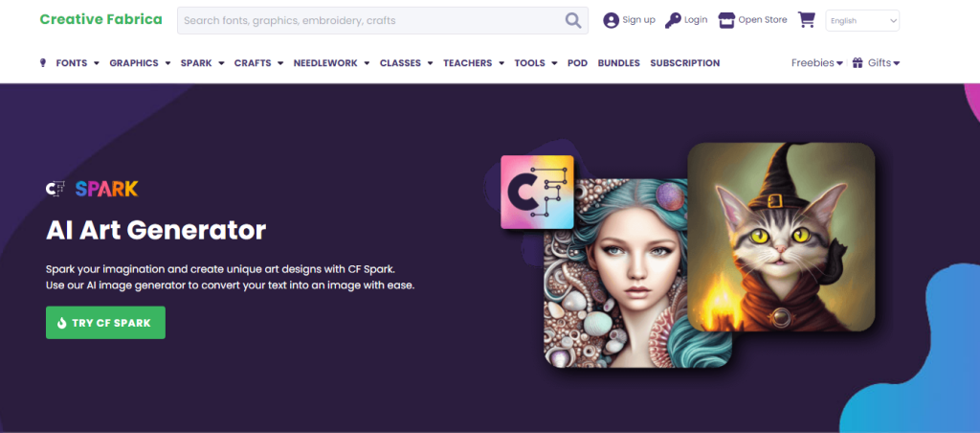Image resolution: width=980 pixels, height=433 pixels.
Task: Open the CRAFTS menu item
Action: point(253,63)
